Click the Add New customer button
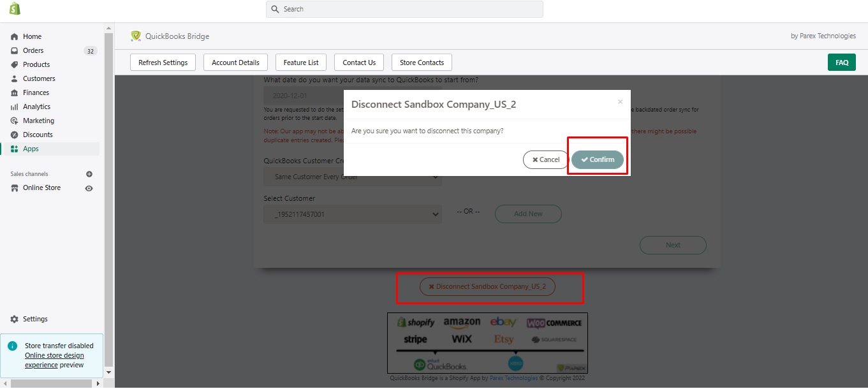 (528, 214)
